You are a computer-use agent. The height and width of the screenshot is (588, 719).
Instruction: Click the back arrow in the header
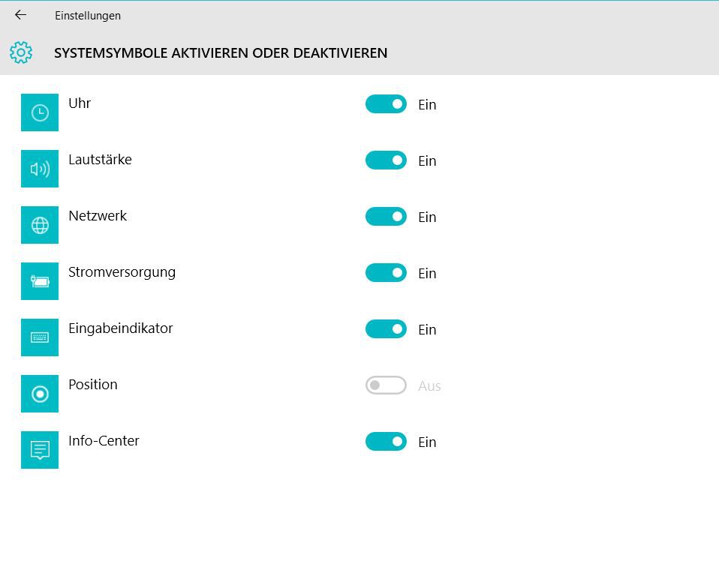tap(20, 15)
